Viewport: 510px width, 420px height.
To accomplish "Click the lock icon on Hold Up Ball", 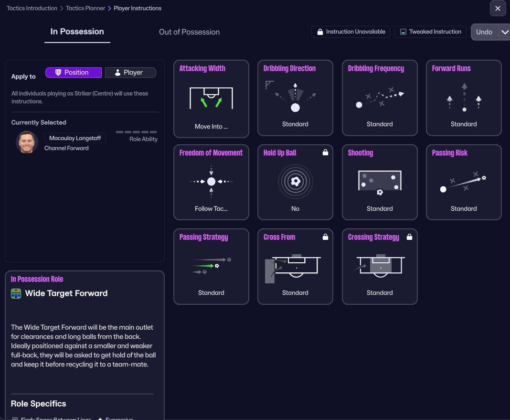I will pos(325,152).
